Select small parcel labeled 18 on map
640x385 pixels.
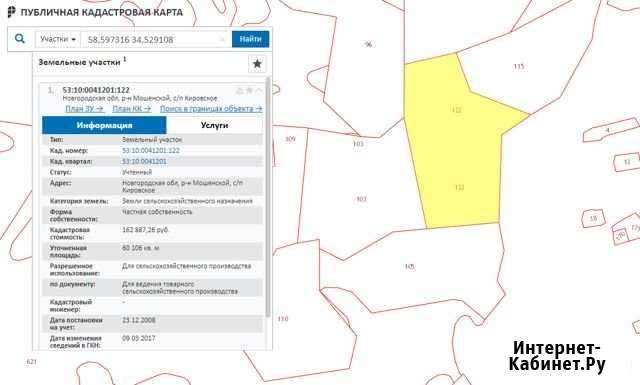coord(593,219)
